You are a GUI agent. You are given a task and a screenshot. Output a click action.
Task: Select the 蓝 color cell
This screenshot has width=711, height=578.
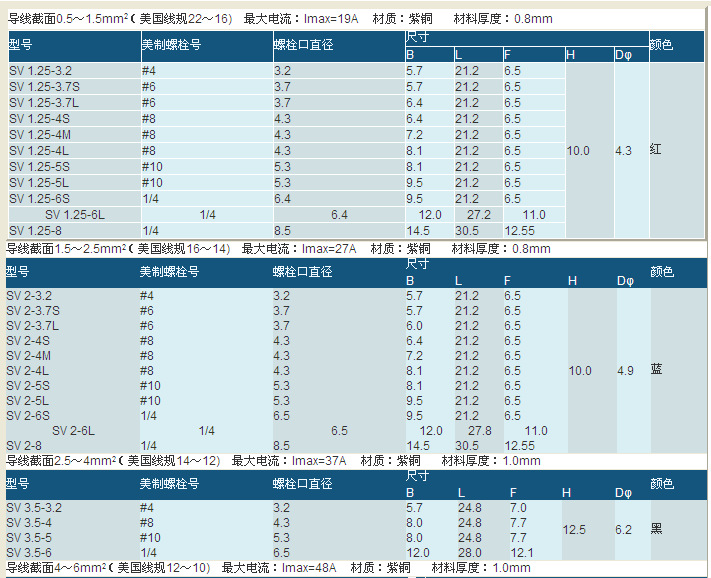pos(656,370)
